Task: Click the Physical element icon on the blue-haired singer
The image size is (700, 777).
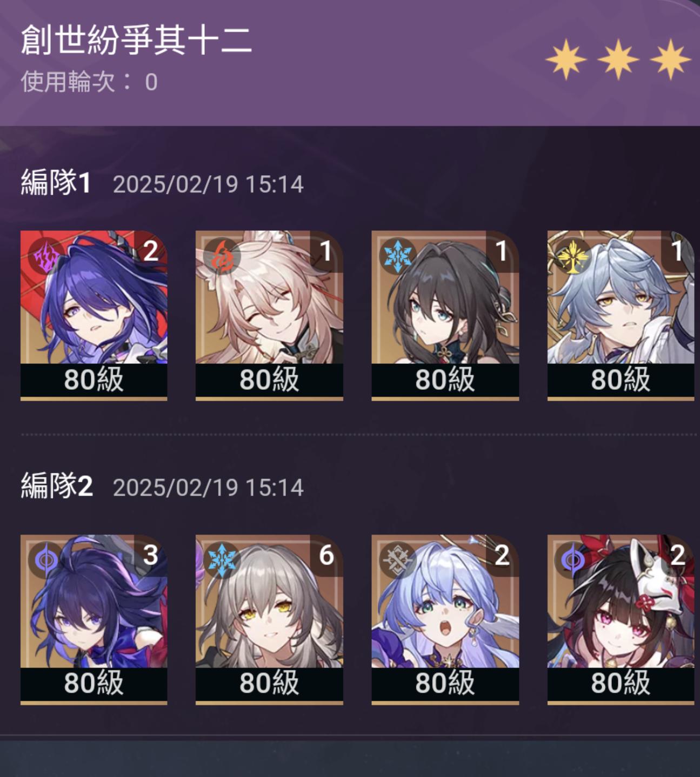Action: 397,560
